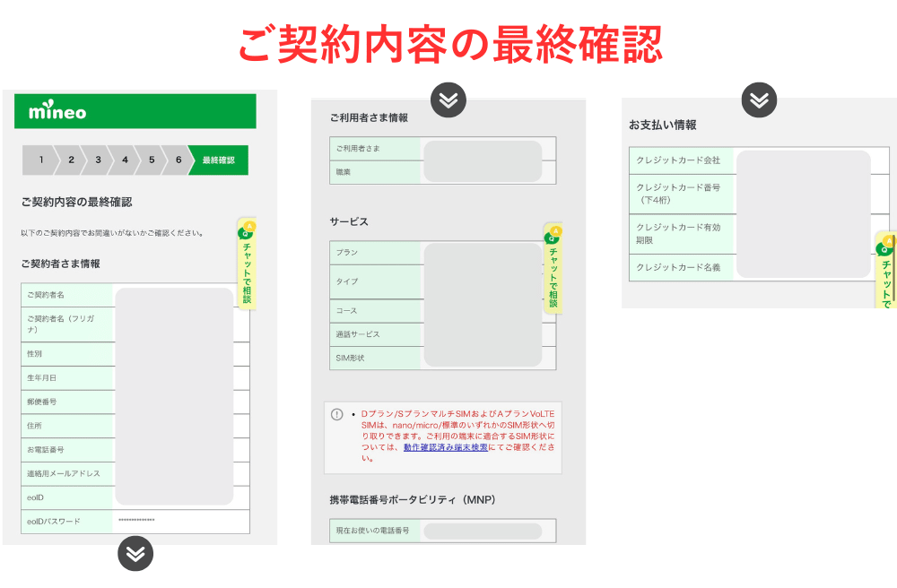Go to step 4 in the progress bar
This screenshot has height=588, width=897.
point(125,160)
